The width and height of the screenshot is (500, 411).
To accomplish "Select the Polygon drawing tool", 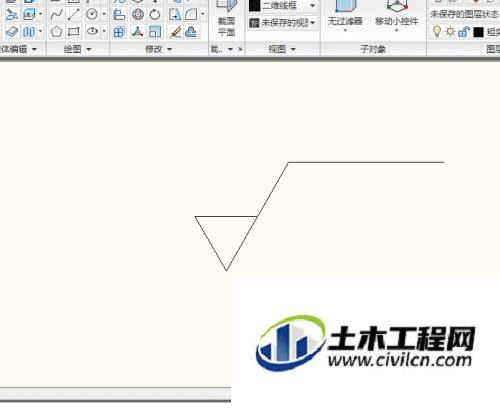I will tap(56, 32).
